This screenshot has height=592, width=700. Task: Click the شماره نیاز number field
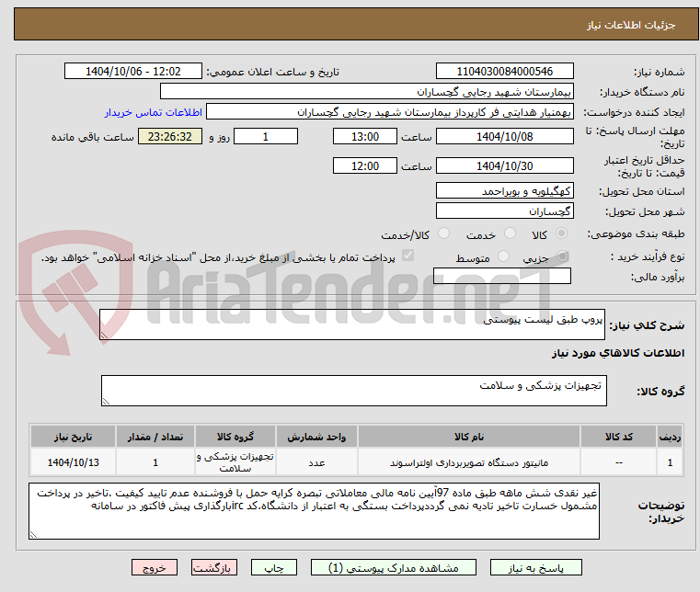point(504,71)
